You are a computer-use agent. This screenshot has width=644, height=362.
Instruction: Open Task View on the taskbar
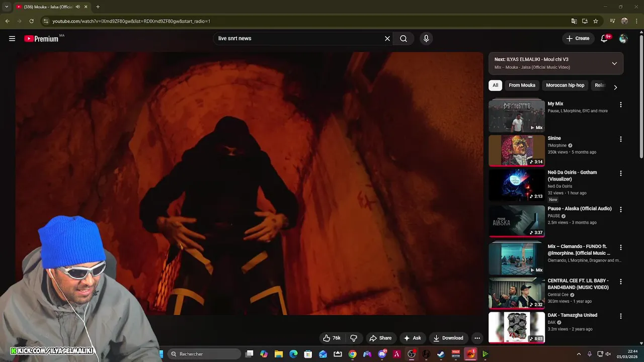[250, 354]
